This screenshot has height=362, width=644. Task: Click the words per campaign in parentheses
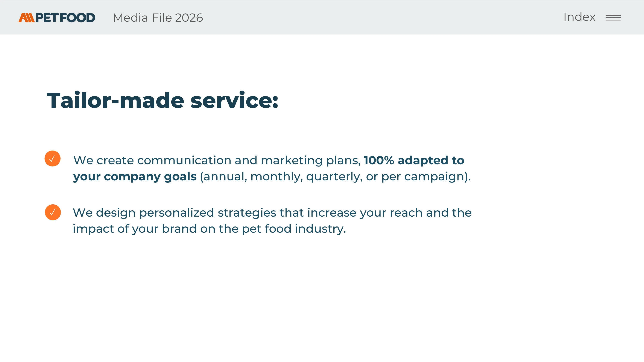coord(423,176)
